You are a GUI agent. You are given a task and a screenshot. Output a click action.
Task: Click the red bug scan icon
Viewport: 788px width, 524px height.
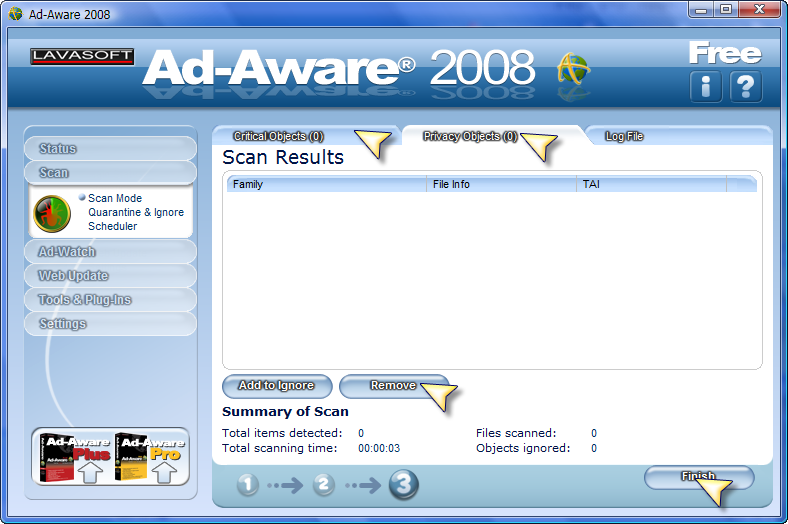52,214
